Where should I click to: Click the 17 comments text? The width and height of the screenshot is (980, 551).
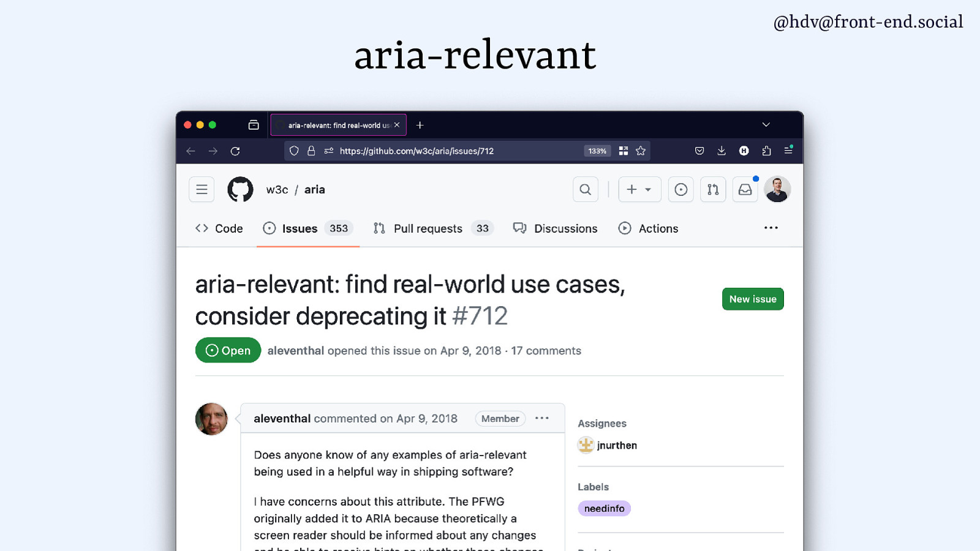coord(546,351)
